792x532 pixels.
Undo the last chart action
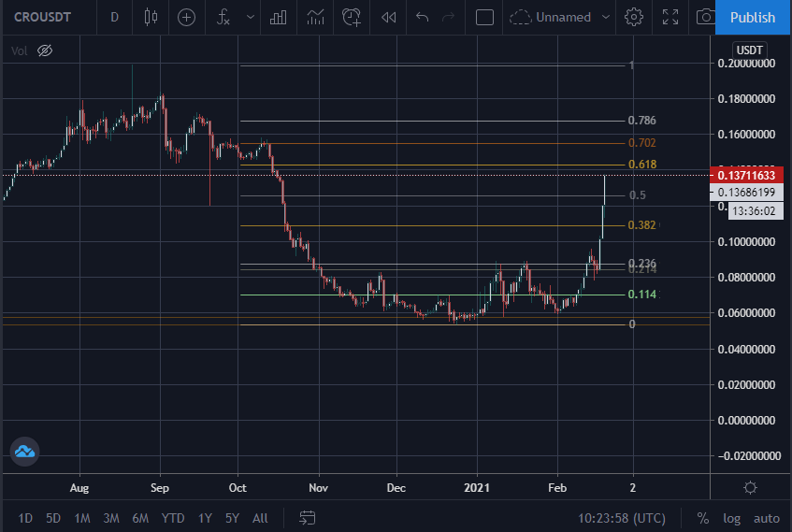pyautogui.click(x=423, y=17)
